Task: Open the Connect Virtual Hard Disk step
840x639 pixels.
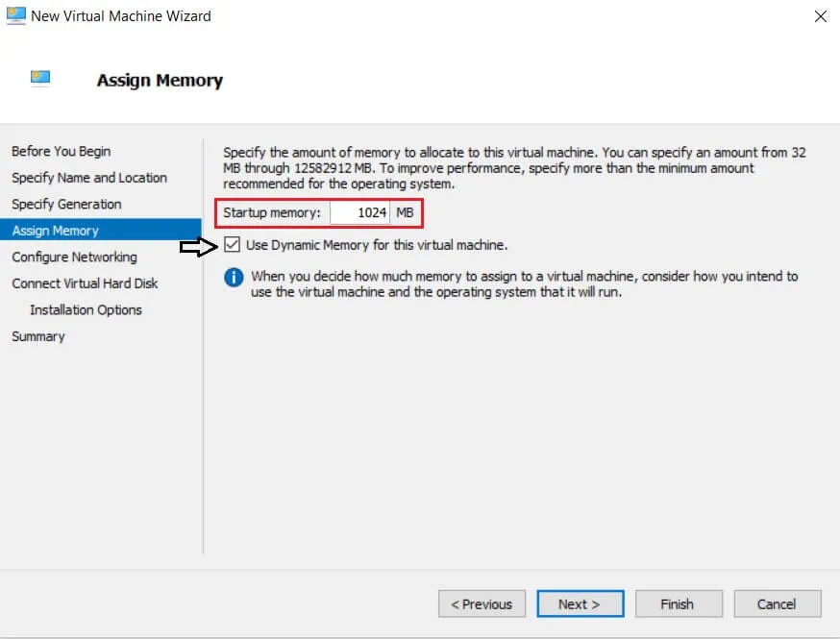Action: pyautogui.click(x=85, y=283)
